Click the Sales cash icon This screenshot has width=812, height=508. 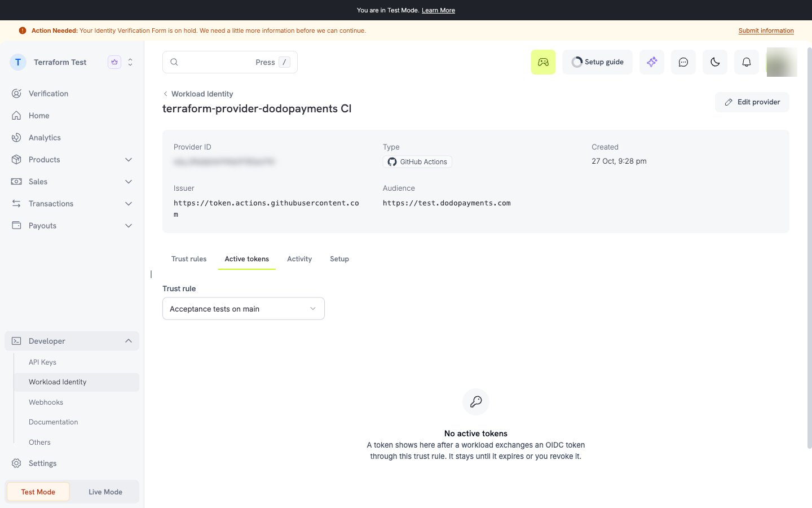(16, 182)
